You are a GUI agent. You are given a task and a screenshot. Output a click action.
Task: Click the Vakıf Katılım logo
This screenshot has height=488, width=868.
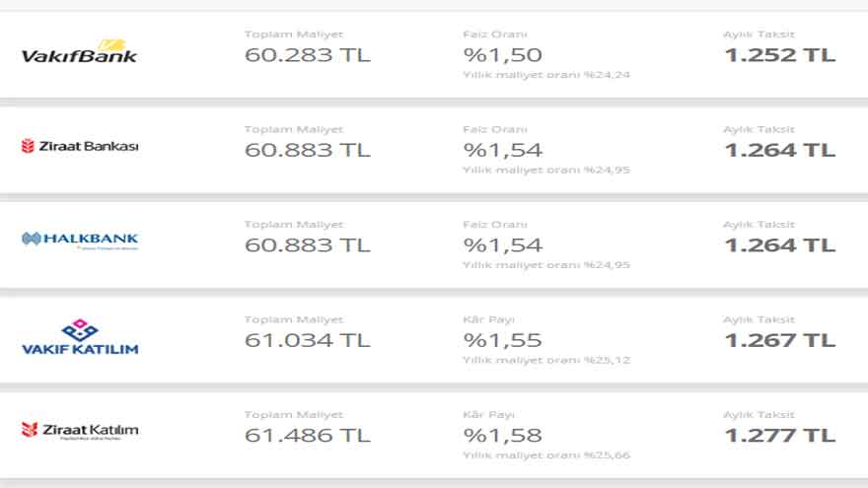point(80,336)
